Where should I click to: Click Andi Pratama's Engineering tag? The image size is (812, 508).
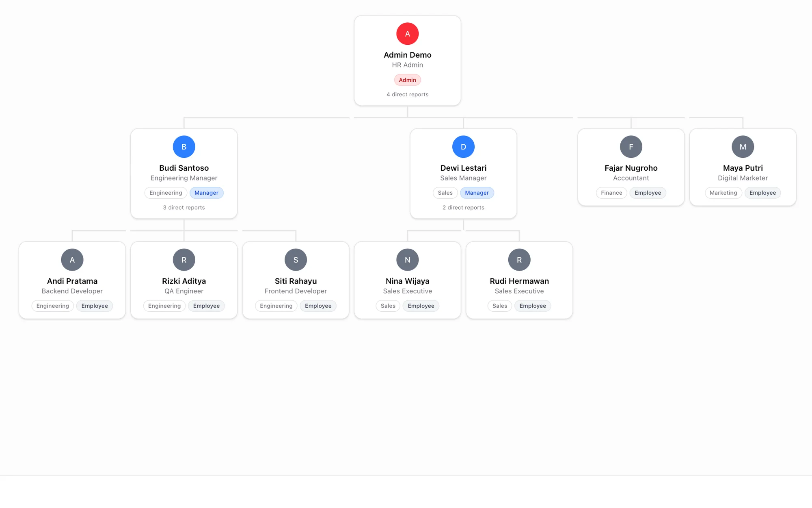coord(53,306)
